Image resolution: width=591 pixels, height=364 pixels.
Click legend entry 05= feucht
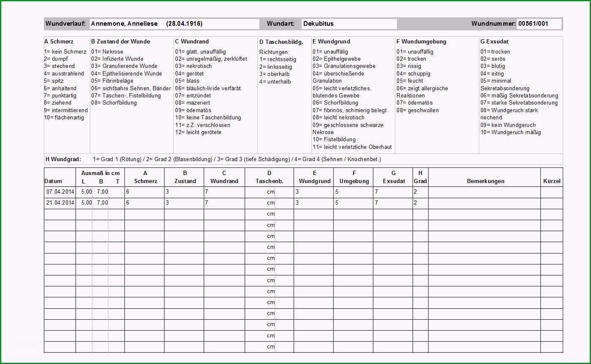(410, 81)
